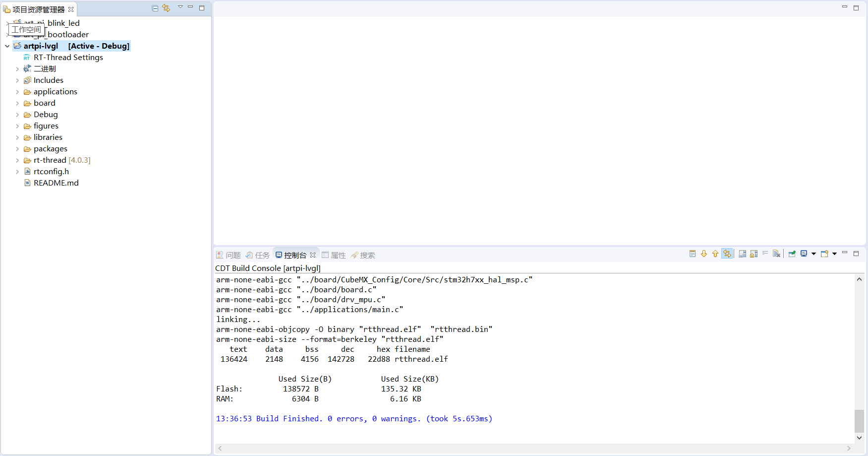Maximize the console panel

pos(856,253)
